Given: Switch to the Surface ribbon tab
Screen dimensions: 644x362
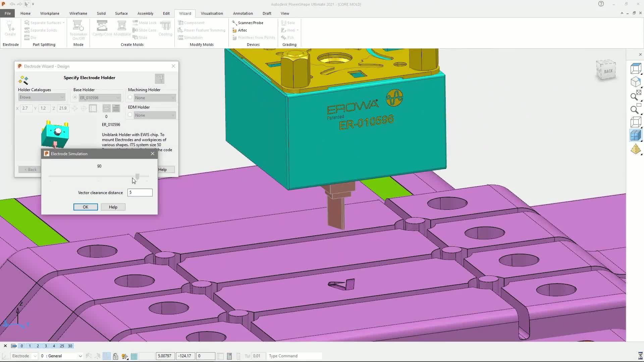Looking at the screenshot, I should point(121,13).
